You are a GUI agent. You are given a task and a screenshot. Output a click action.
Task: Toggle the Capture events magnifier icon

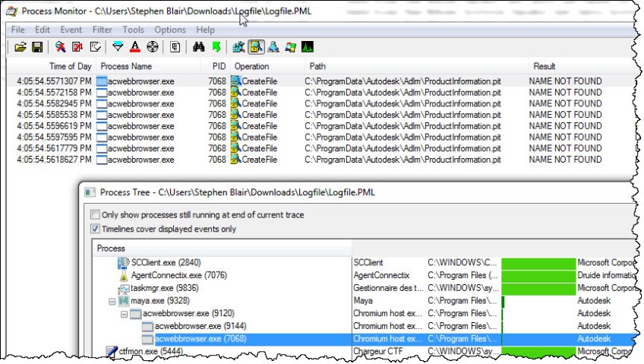pos(58,47)
